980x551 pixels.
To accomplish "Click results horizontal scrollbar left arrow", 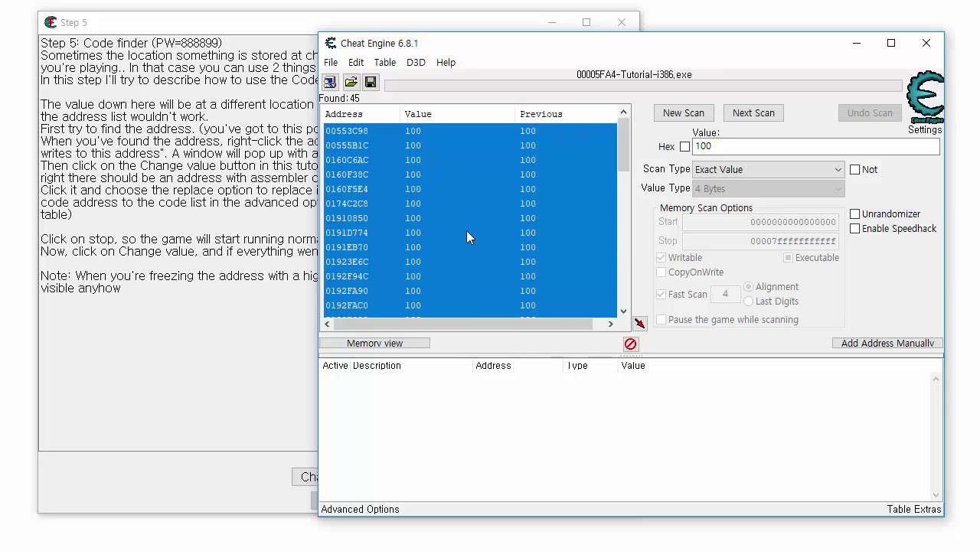I will (328, 324).
